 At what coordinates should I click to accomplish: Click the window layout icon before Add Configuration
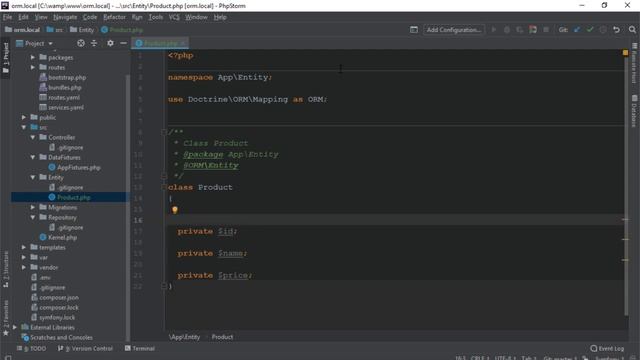(x=414, y=29)
